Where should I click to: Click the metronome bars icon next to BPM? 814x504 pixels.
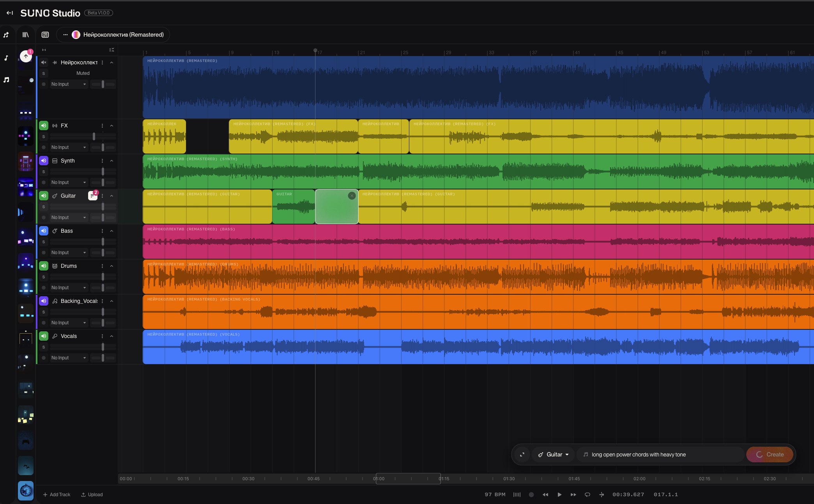pyautogui.click(x=517, y=495)
